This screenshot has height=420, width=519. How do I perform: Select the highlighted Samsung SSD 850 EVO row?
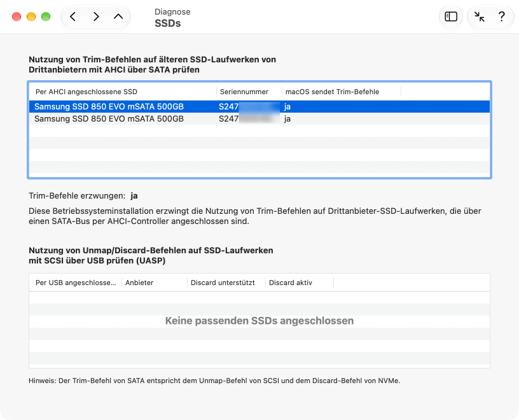[x=259, y=107]
